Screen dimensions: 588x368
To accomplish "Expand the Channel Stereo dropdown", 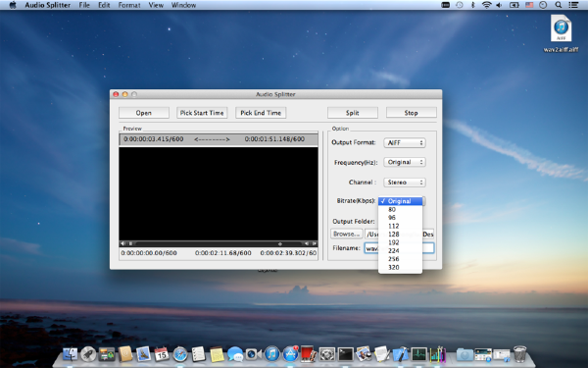I will coord(404,183).
